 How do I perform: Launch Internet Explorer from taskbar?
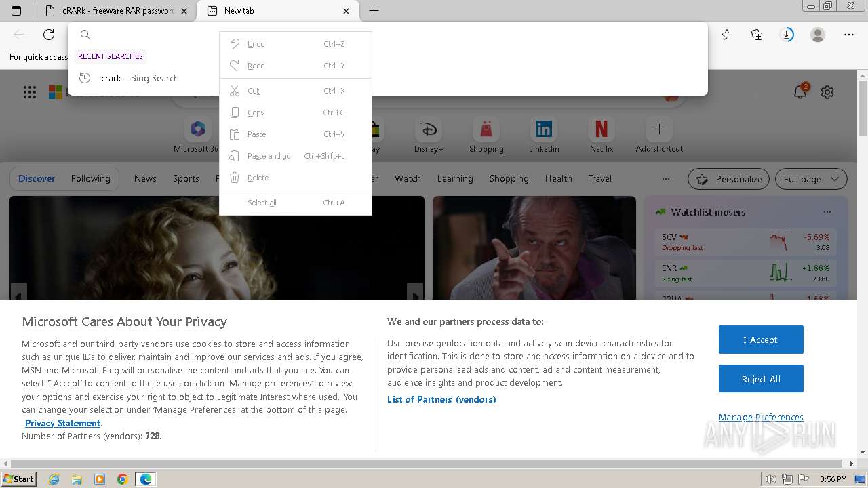54,479
